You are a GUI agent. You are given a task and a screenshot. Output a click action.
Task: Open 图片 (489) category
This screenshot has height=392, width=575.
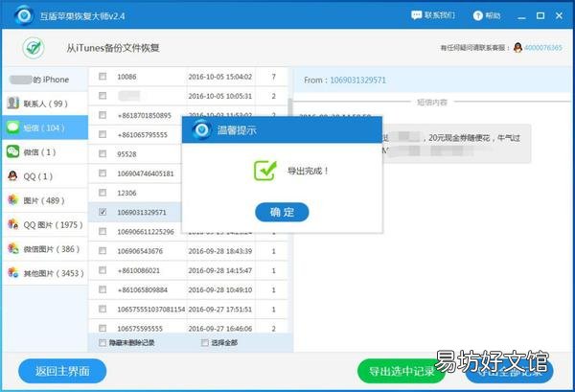pyautogui.click(x=45, y=200)
